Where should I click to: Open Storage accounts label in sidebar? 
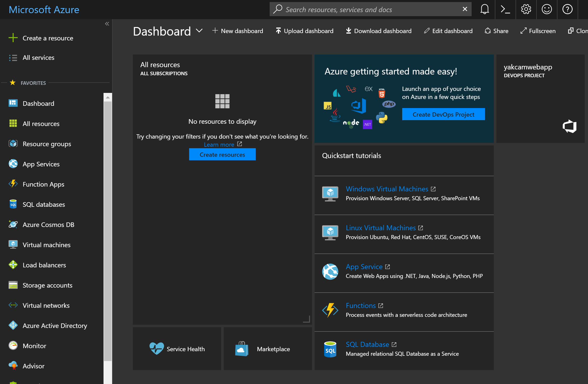click(x=47, y=285)
